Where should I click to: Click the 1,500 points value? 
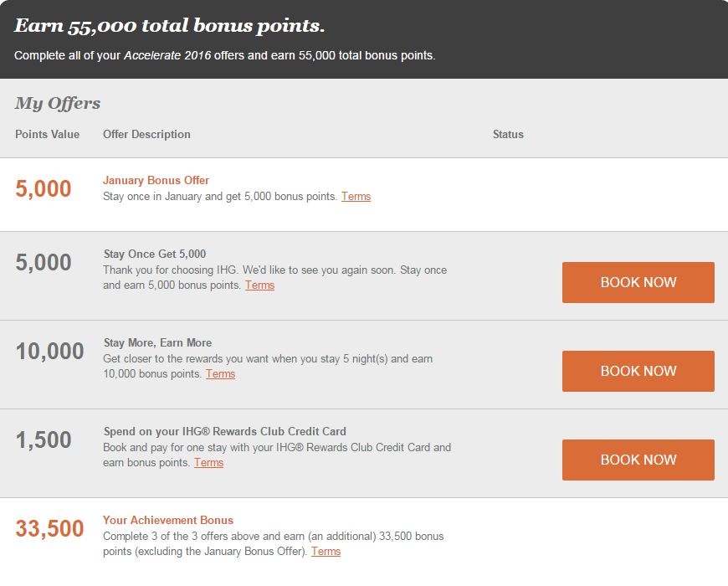(x=44, y=440)
